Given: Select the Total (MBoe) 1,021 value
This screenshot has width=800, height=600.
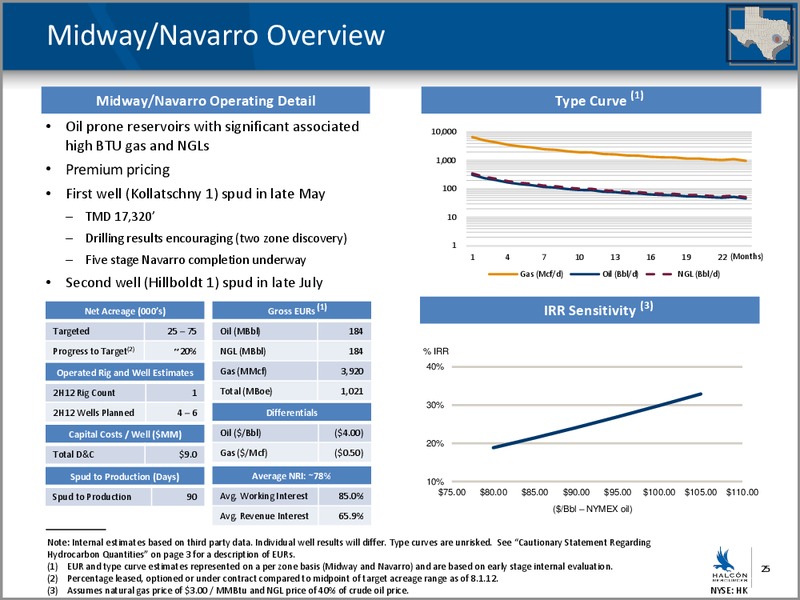Looking at the screenshot, I should click(x=344, y=391).
